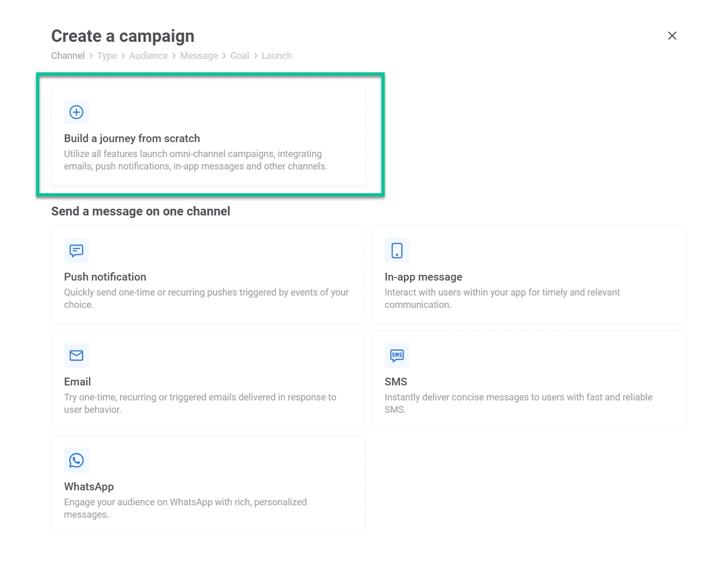
Task: Select the SMS channel title
Action: coord(396,382)
